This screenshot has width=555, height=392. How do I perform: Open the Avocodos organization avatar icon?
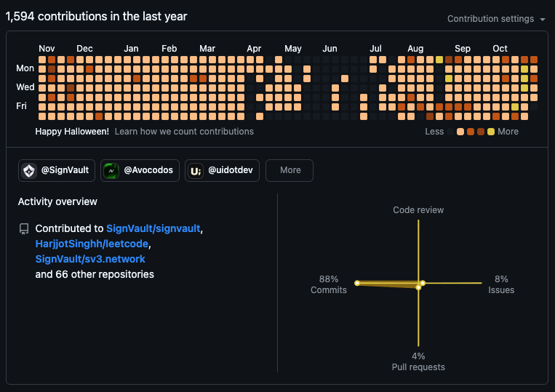click(111, 171)
